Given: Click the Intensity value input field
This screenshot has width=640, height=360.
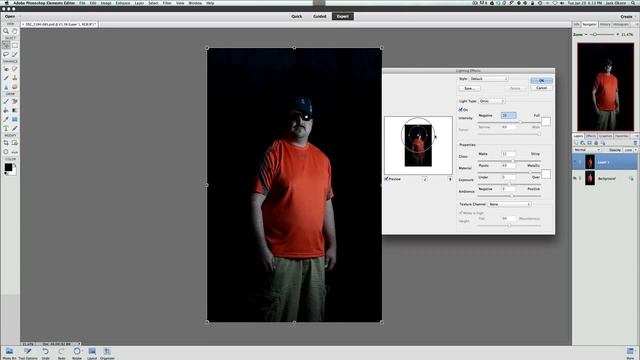Looking at the screenshot, I should pos(509,116).
